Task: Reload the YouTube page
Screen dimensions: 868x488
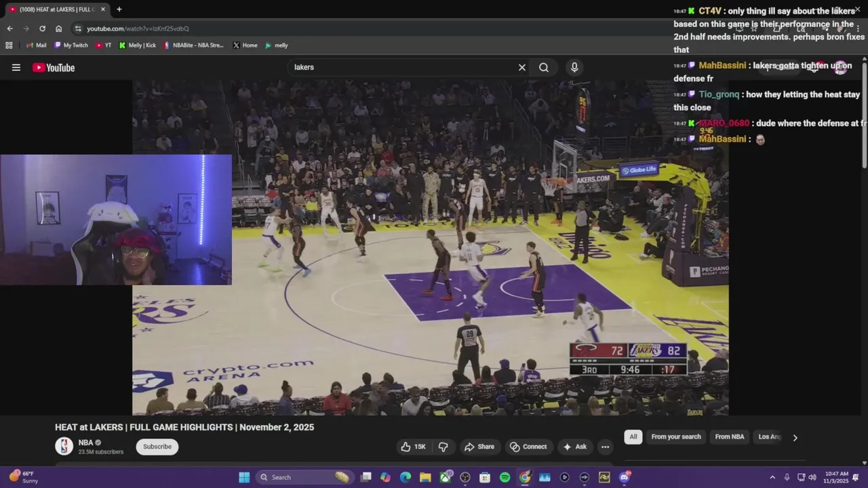Action: [42, 28]
